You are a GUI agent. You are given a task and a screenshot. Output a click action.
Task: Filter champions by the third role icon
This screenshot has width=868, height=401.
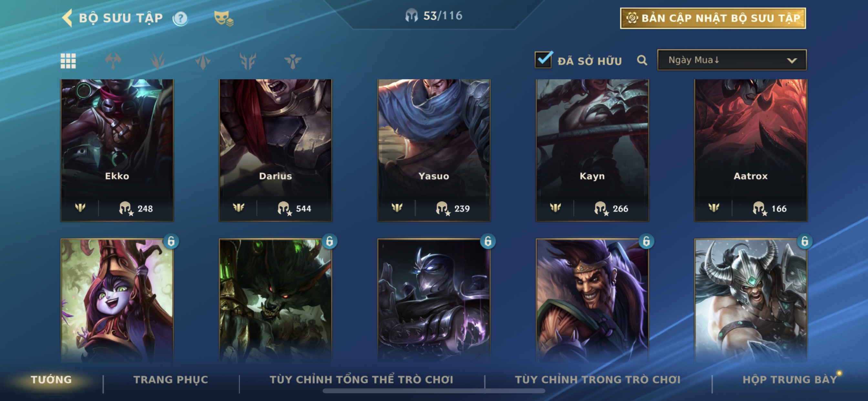[x=203, y=61]
